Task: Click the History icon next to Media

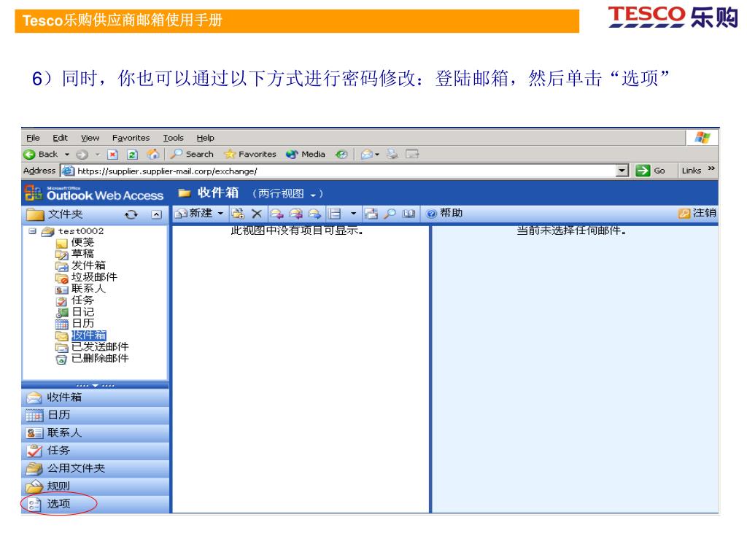Action: pyautogui.click(x=341, y=154)
